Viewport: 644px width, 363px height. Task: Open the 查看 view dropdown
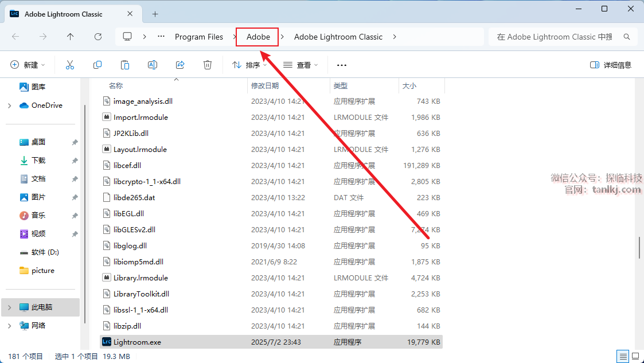[300, 65]
